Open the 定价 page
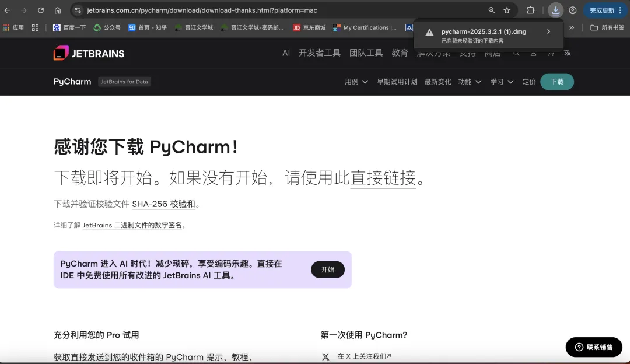 pyautogui.click(x=529, y=82)
